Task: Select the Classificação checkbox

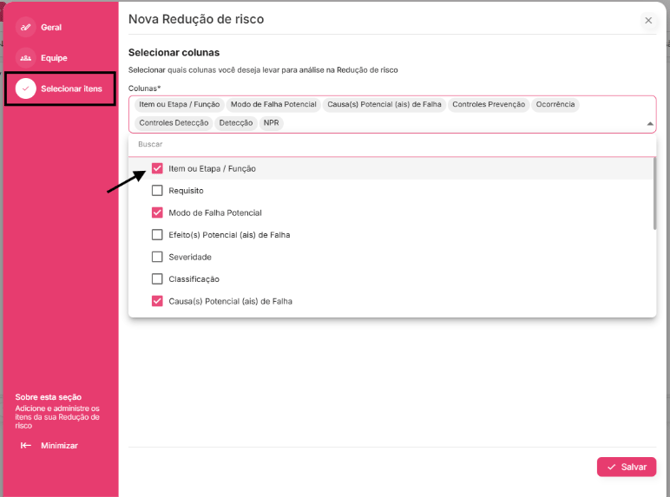Action: [x=157, y=279]
